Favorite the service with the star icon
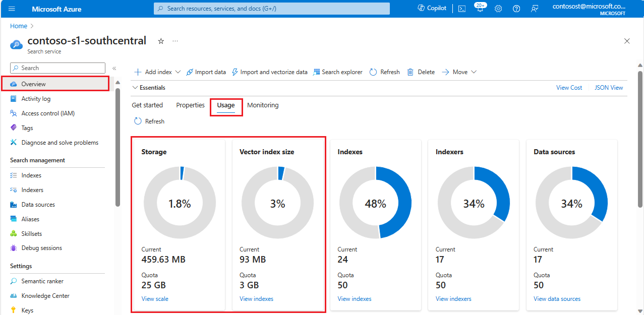 (x=161, y=41)
